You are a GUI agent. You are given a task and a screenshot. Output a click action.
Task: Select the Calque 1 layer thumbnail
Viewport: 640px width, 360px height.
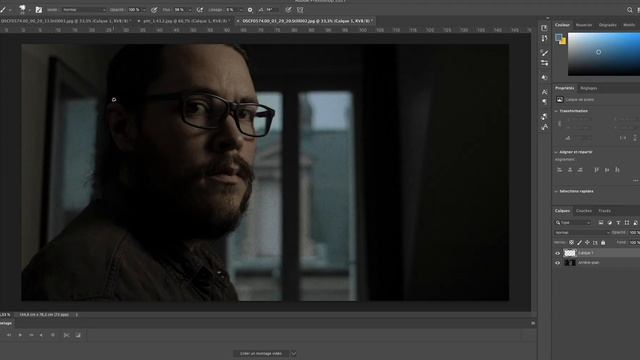[x=570, y=253]
